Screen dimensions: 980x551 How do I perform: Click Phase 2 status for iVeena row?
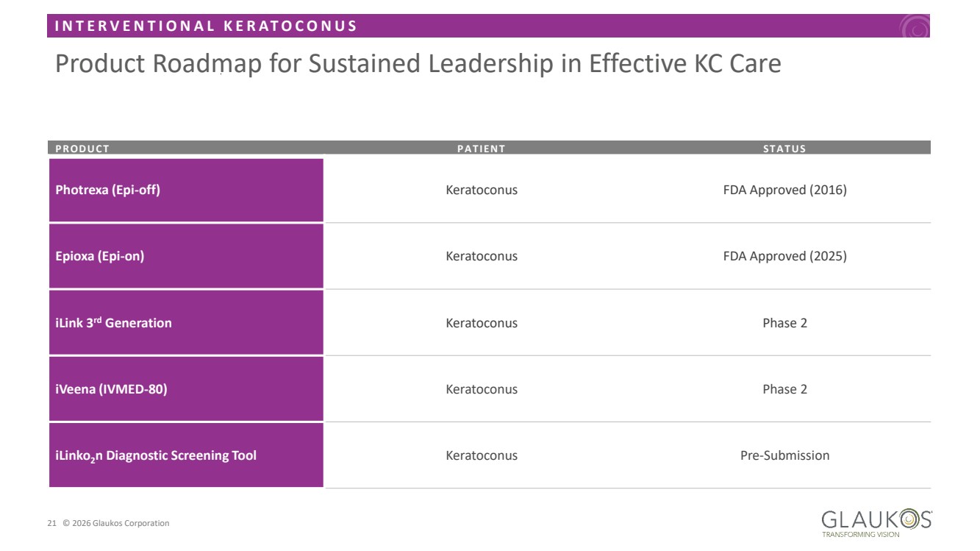(784, 389)
